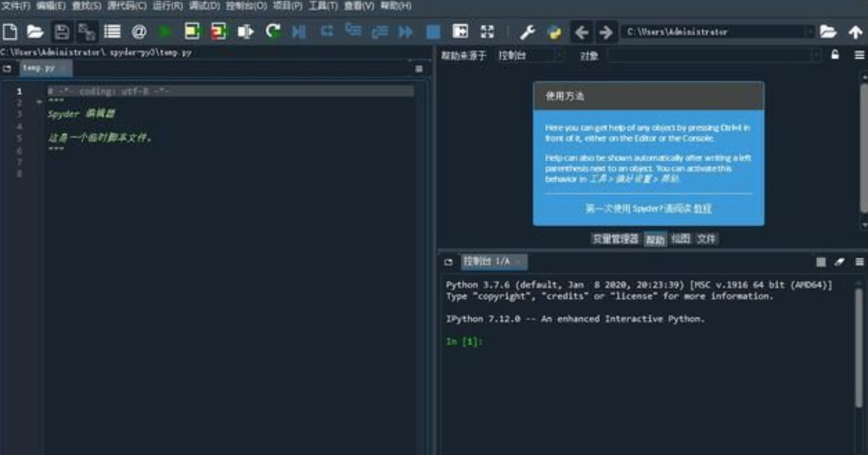Toggle the help pane lock icon
868x455 pixels.
point(835,55)
